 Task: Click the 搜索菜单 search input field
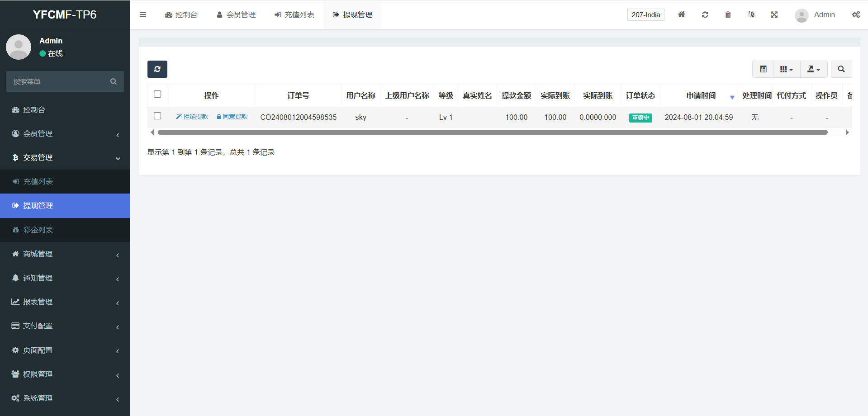pos(59,82)
